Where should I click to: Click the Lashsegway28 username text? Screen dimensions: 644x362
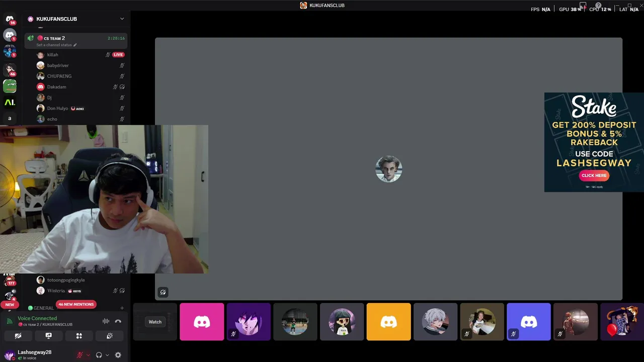[x=34, y=352]
